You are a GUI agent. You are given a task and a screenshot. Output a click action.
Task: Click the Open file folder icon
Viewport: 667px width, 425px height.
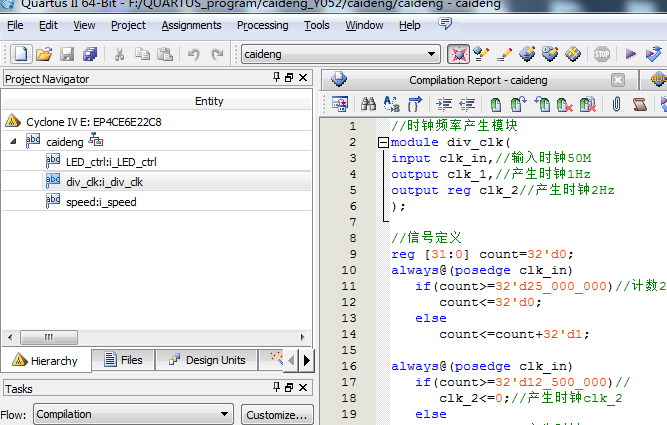[x=43, y=54]
